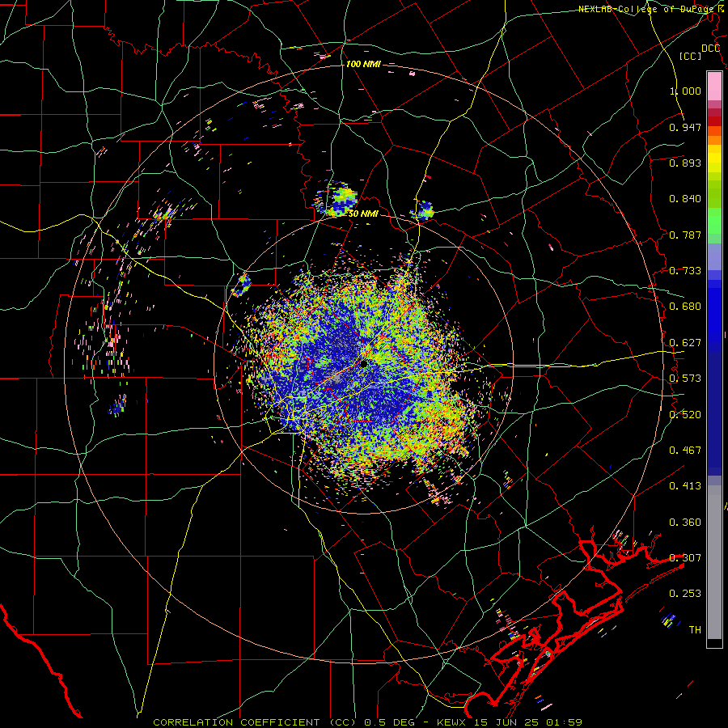Click the 0.467 scale value
The height and width of the screenshot is (728, 728).
pyautogui.click(x=685, y=451)
